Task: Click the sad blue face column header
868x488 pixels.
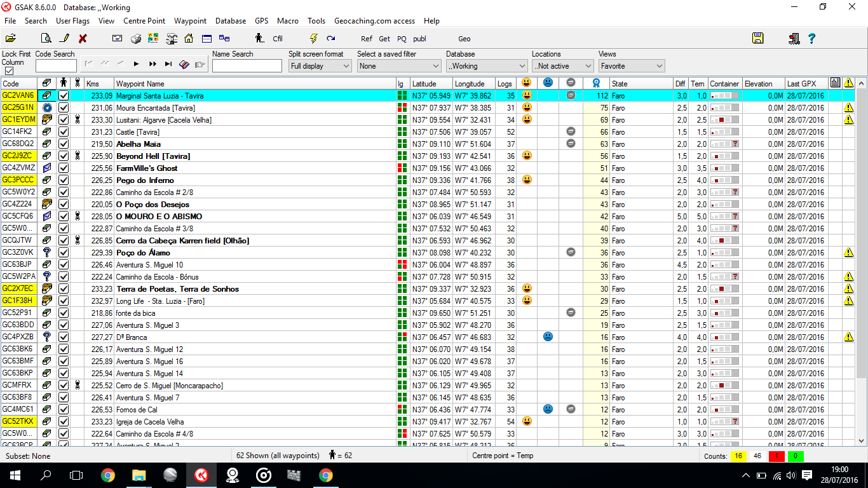Action: point(548,83)
